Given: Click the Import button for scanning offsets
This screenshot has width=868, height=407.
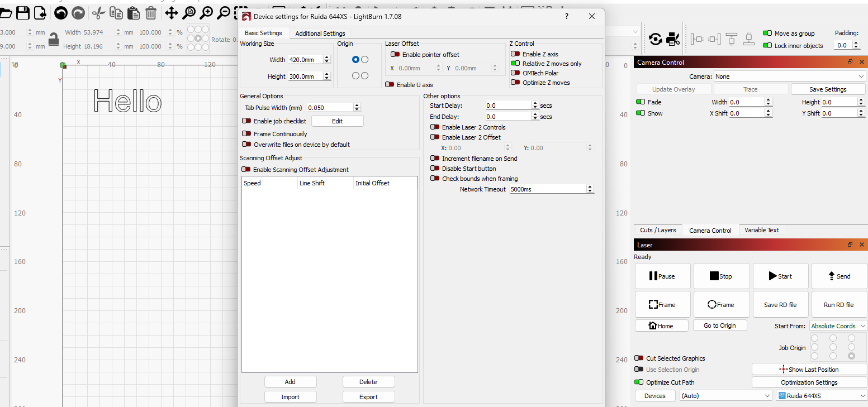Looking at the screenshot, I should (x=290, y=397).
